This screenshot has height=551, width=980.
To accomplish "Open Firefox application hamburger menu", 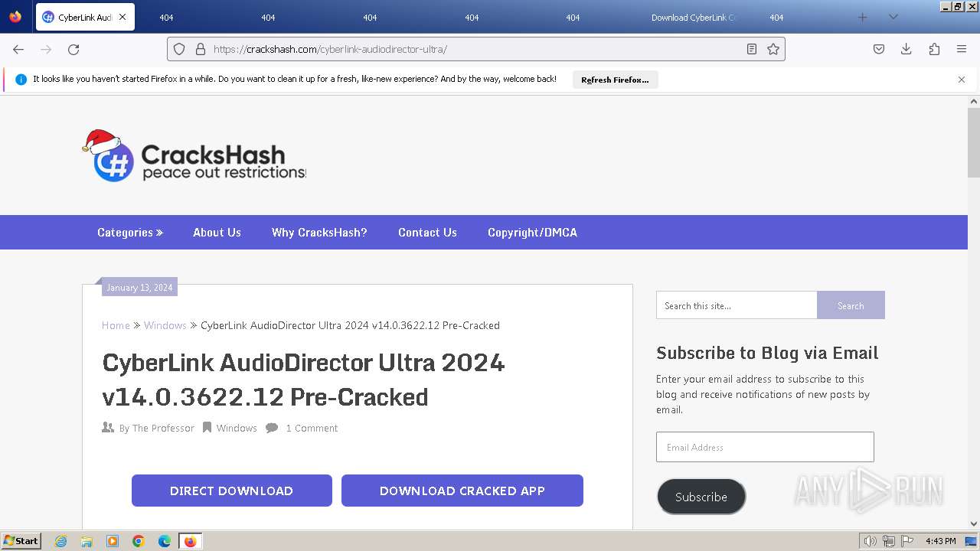I will (962, 49).
